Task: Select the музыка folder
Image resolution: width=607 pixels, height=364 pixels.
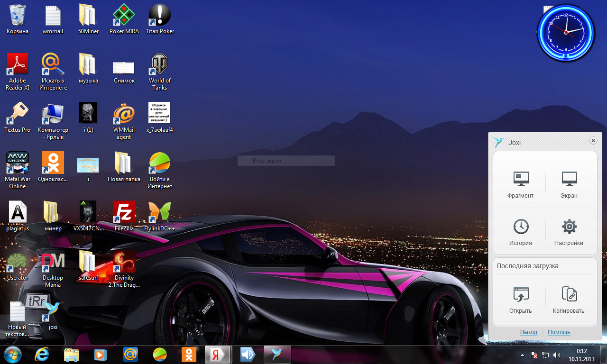Action: [89, 69]
